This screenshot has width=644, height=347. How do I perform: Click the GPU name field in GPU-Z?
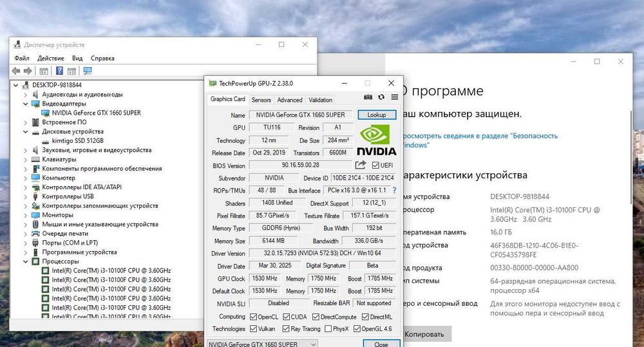click(301, 115)
